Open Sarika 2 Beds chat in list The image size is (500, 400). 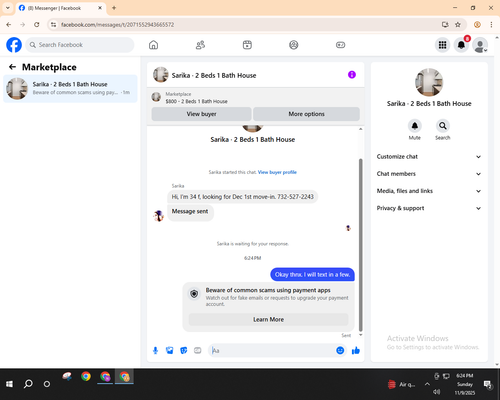(70, 88)
